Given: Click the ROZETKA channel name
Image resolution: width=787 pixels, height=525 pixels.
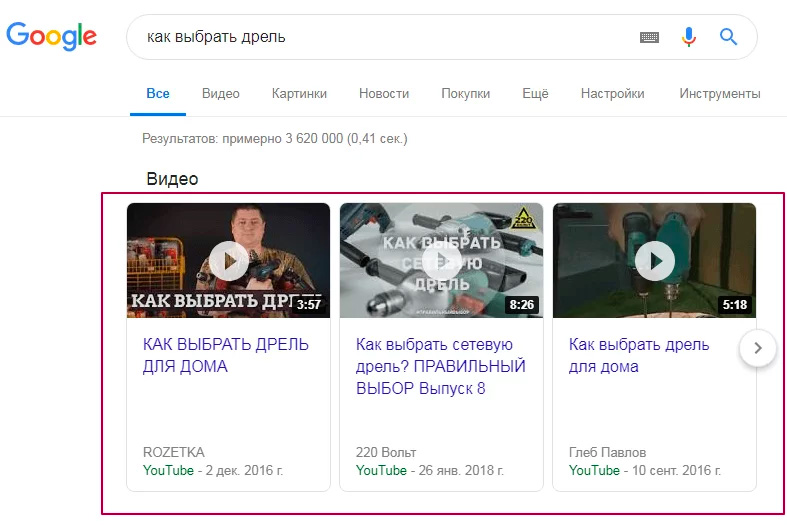Looking at the screenshot, I should (174, 452).
